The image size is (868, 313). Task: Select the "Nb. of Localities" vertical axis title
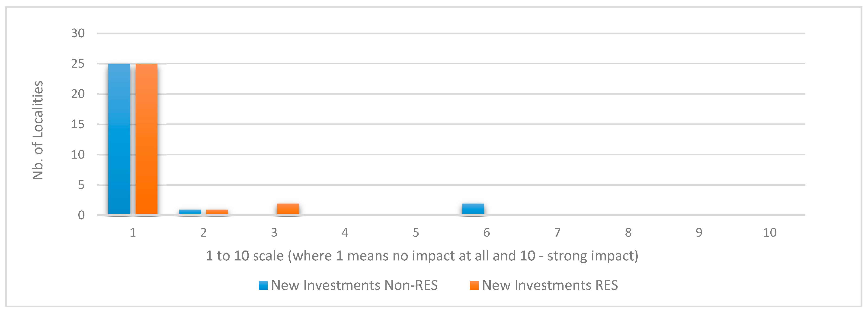coord(38,130)
